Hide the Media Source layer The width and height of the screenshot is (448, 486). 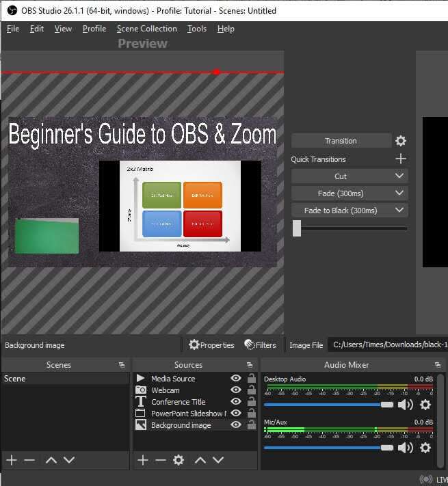point(236,379)
